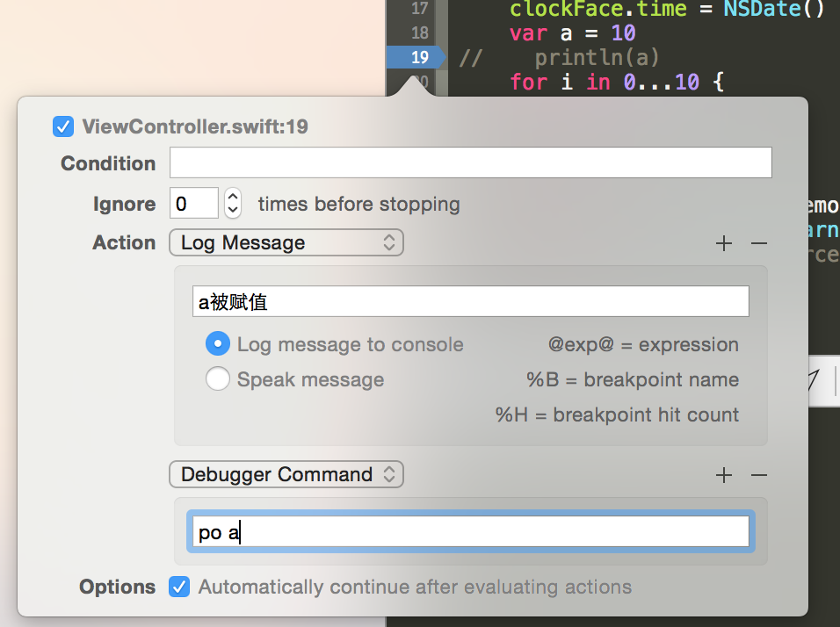Disable automatically continue after evaluating actions

179,587
